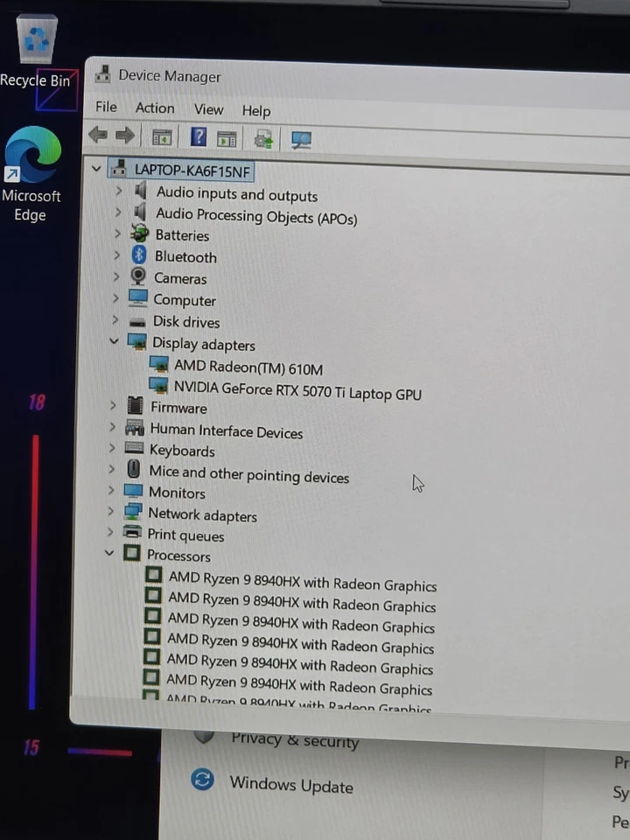Click the action pane toolbar icon next to Help
630x840 pixels.
(x=227, y=139)
